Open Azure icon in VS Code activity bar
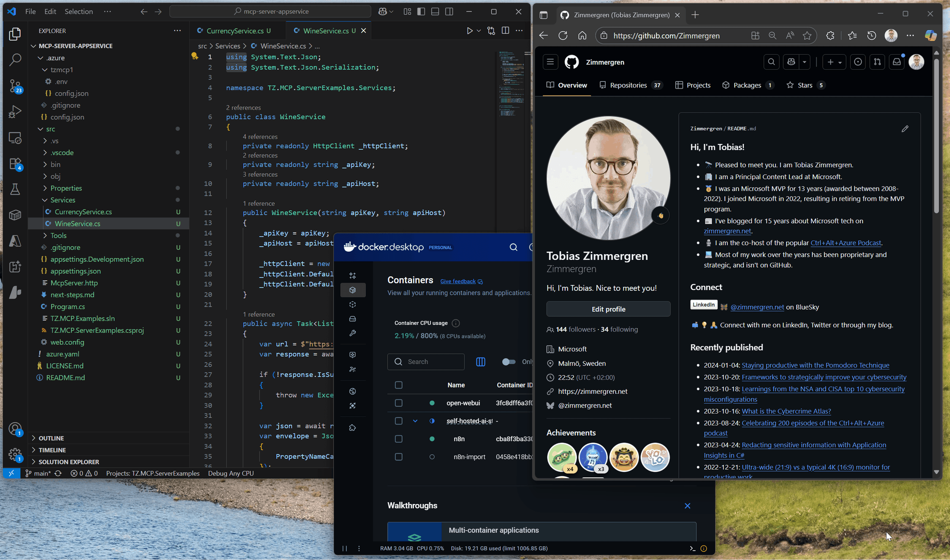This screenshot has height=560, width=950. click(x=15, y=241)
